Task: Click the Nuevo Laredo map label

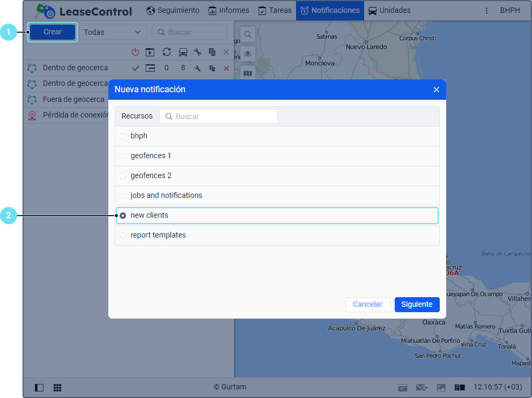Action: (x=366, y=47)
